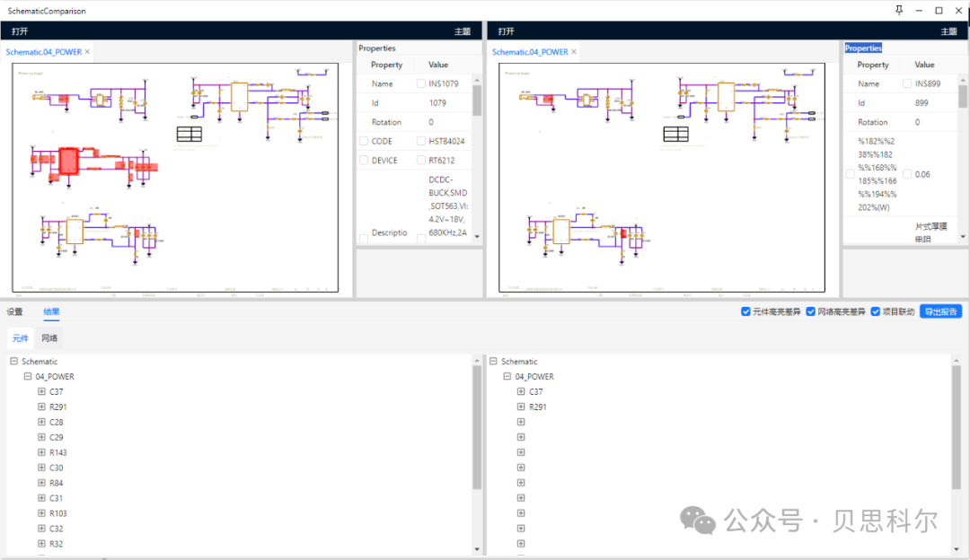The height and width of the screenshot is (560, 970).
Task: Click 打开 in the right pane
Action: (x=506, y=31)
